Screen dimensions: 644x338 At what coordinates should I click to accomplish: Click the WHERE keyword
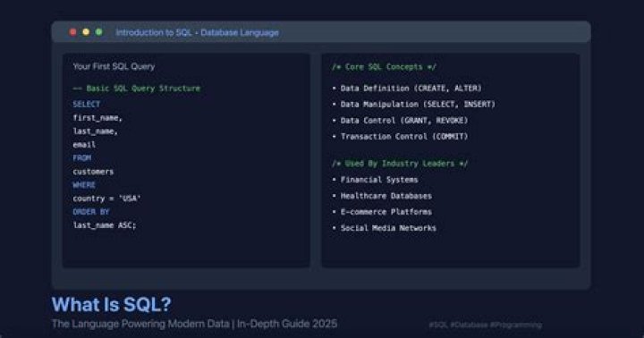pos(84,185)
